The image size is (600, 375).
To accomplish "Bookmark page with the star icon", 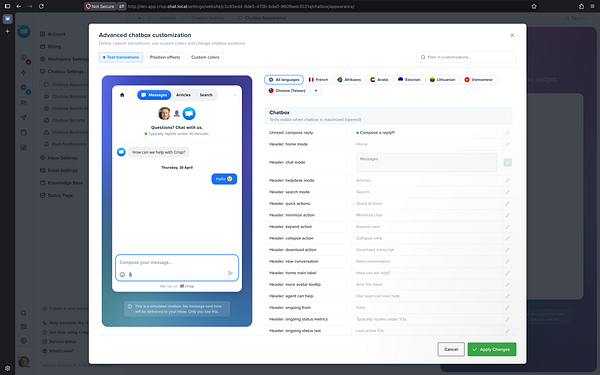I will point(534,6).
